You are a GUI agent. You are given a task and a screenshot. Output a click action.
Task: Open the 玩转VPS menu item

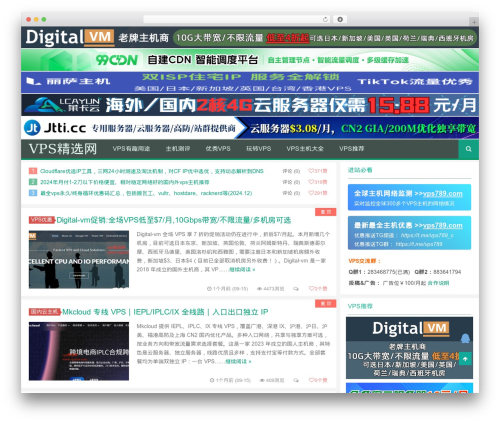click(258, 149)
